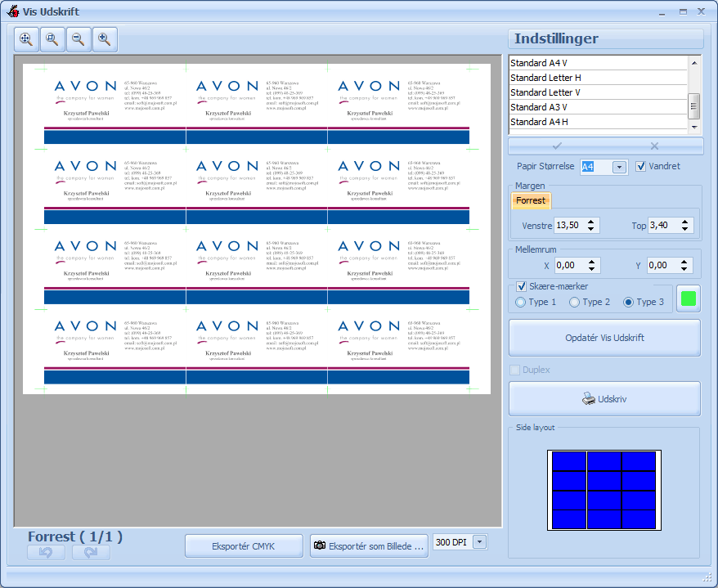Click the X button below the preset list

tap(654, 146)
